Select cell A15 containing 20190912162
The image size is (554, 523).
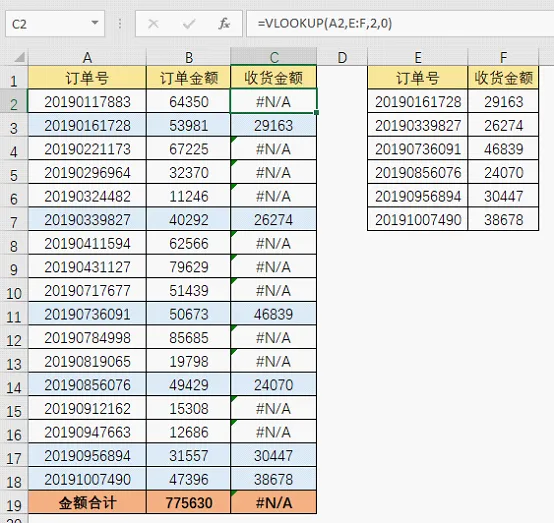87,408
